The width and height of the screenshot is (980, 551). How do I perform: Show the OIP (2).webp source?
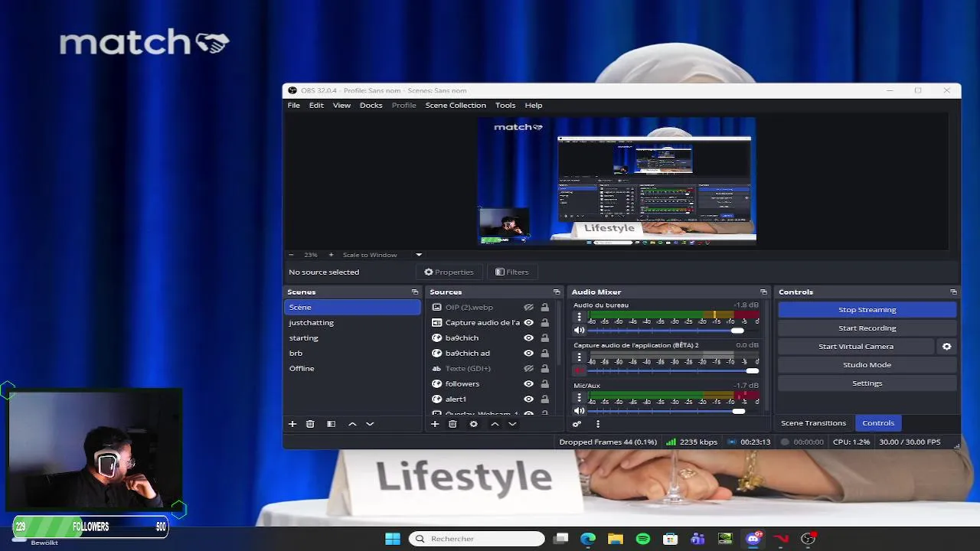528,308
